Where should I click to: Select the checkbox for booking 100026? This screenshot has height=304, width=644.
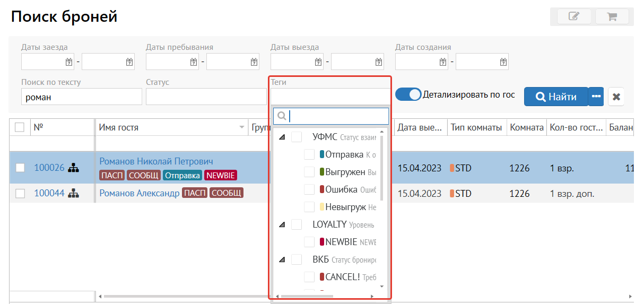point(20,168)
